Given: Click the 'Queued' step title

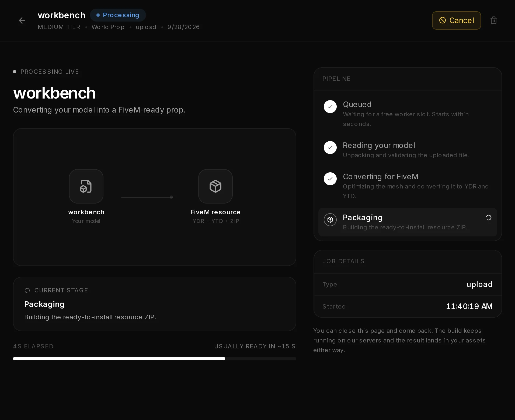Looking at the screenshot, I should [357, 104].
